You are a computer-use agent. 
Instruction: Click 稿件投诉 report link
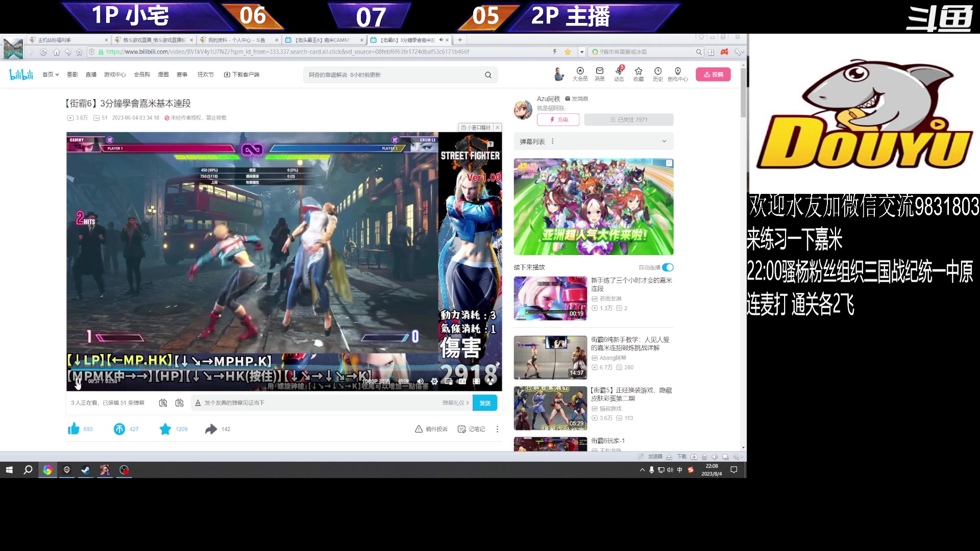(x=431, y=429)
